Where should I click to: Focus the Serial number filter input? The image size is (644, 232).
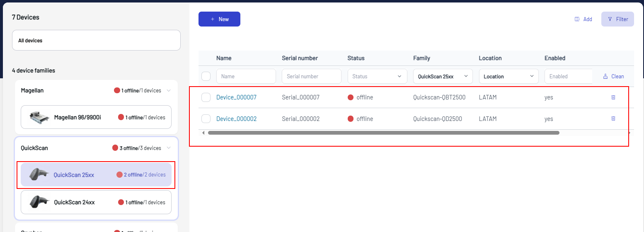coord(312,76)
